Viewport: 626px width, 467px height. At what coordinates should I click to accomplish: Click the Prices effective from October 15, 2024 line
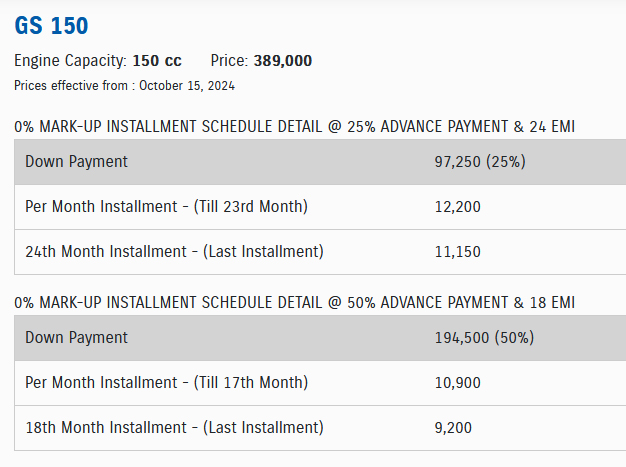pyautogui.click(x=125, y=85)
